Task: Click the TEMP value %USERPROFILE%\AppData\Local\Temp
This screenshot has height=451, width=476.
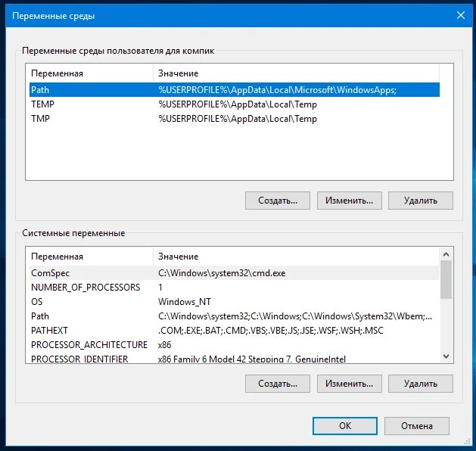Action: coord(238,104)
